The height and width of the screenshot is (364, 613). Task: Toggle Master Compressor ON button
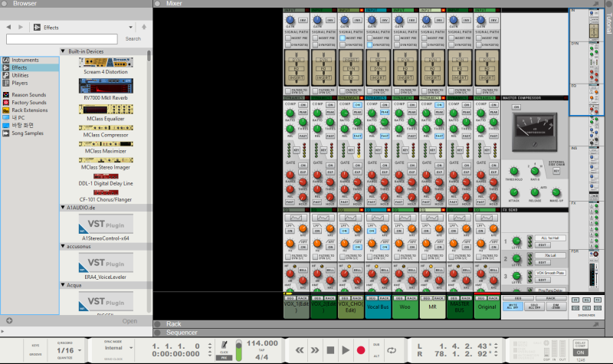pyautogui.click(x=516, y=107)
